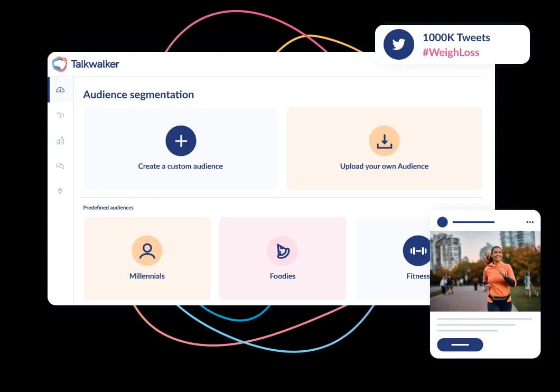Viewport: 560px width, 392px height.
Task: Click the 'Create a custom audience' label
Action: click(181, 166)
